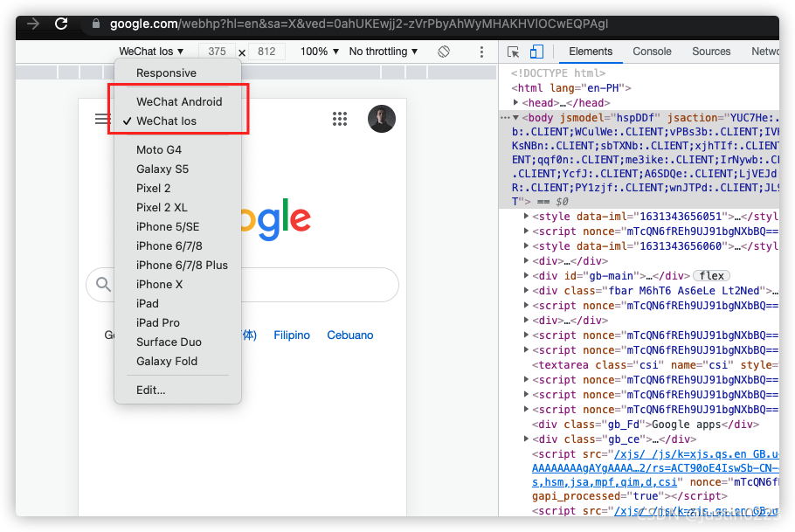The height and width of the screenshot is (532, 795).
Task: Open the No throttling dropdown
Action: (384, 52)
